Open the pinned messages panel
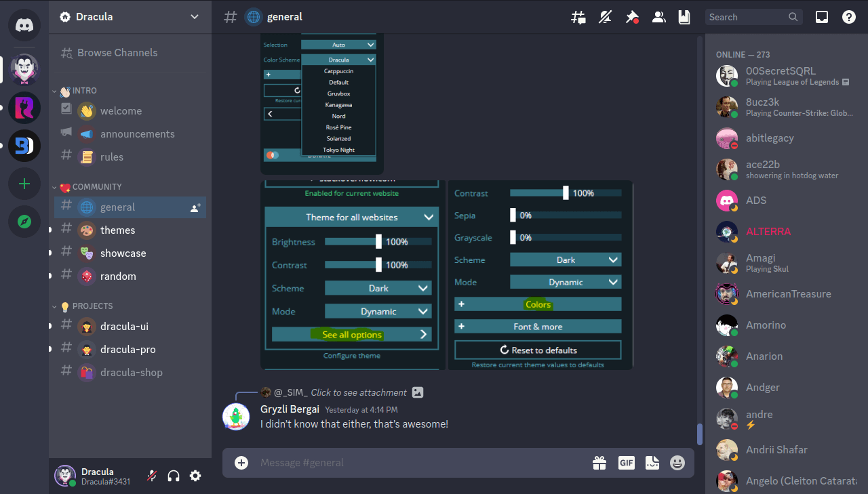Screen dimensions: 868x494 [x=632, y=17]
